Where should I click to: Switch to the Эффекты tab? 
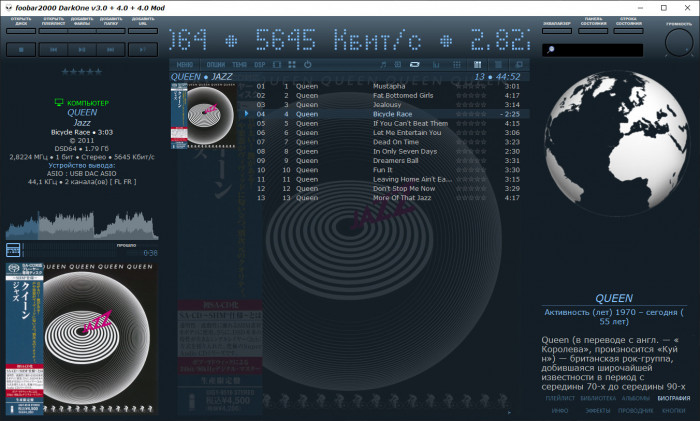click(x=598, y=410)
